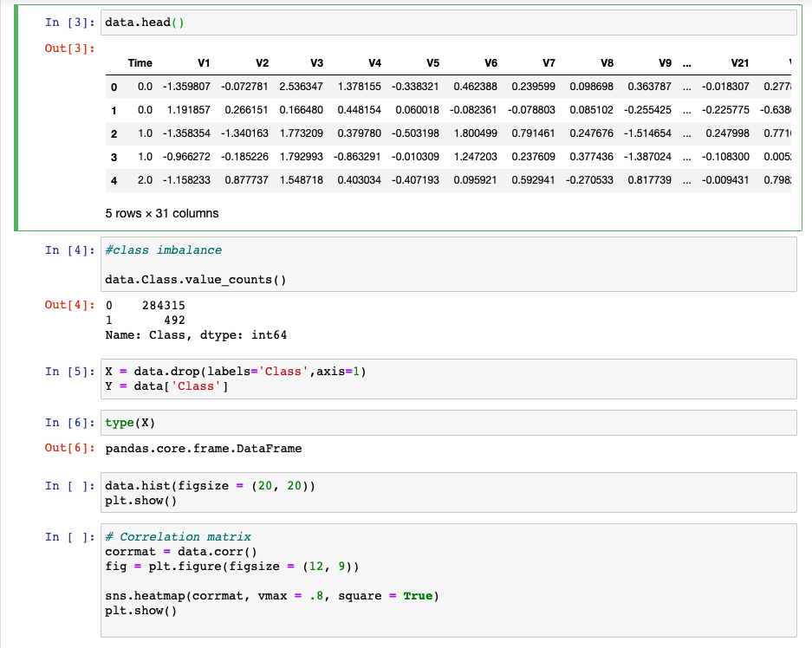812x648 pixels.
Task: Select the Correlation matrix code cell
Action: point(449,580)
